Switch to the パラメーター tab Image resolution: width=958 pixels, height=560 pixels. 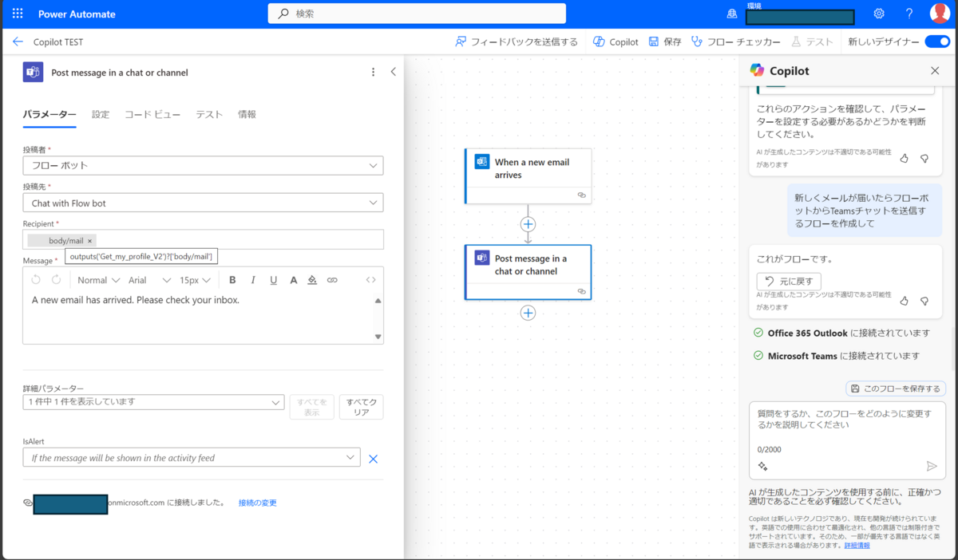(x=49, y=115)
